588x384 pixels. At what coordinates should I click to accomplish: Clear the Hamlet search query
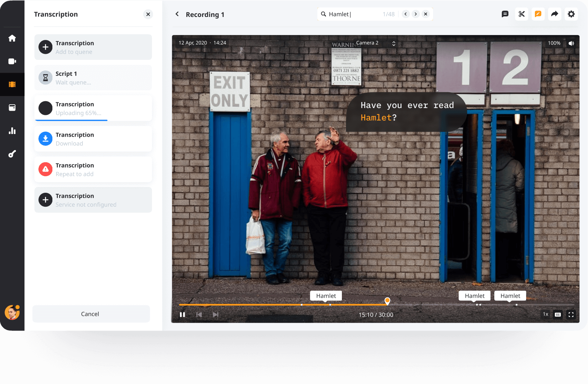[426, 14]
